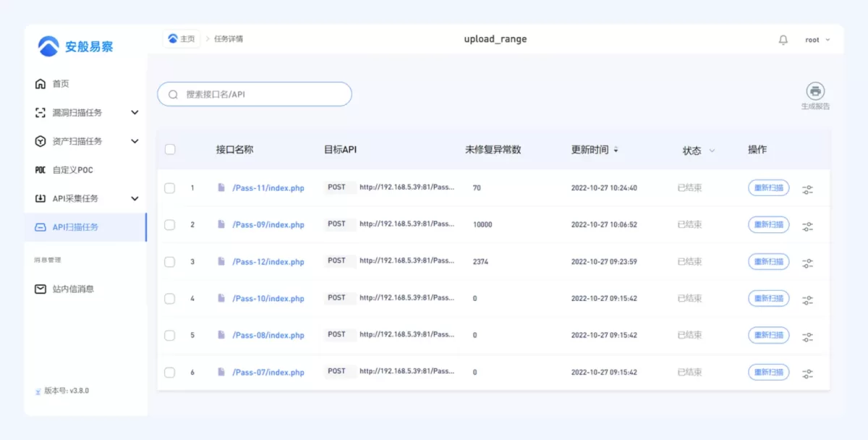Click 重新扫描 for /Pass-11 row

click(768, 187)
